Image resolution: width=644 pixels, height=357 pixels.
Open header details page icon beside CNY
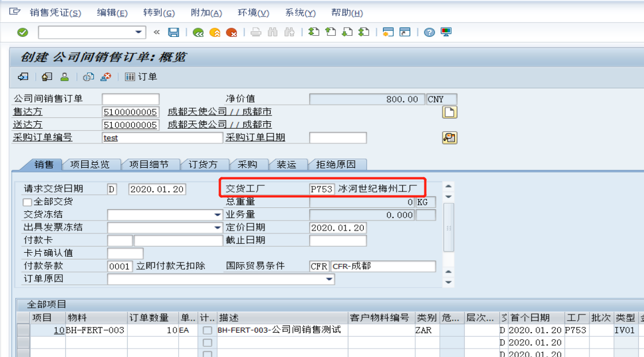click(x=449, y=112)
